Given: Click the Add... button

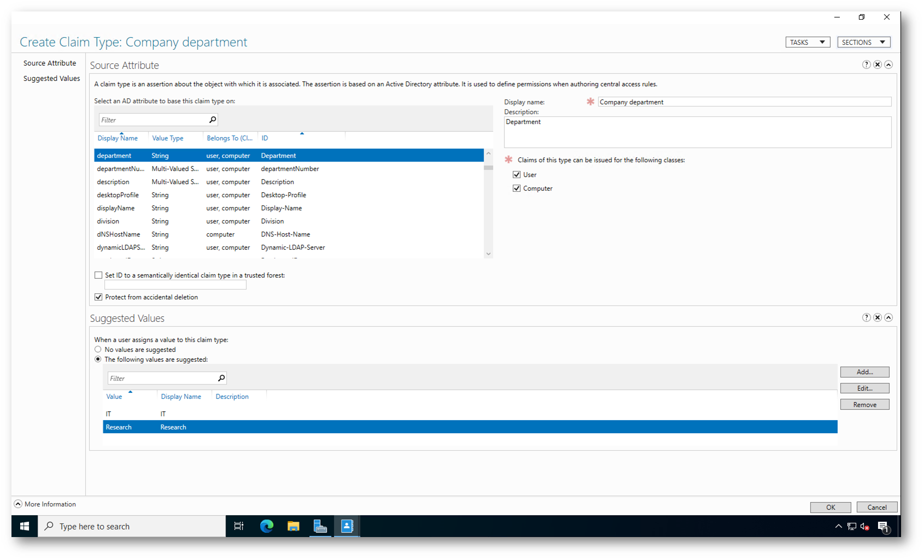Looking at the screenshot, I should tap(864, 372).
